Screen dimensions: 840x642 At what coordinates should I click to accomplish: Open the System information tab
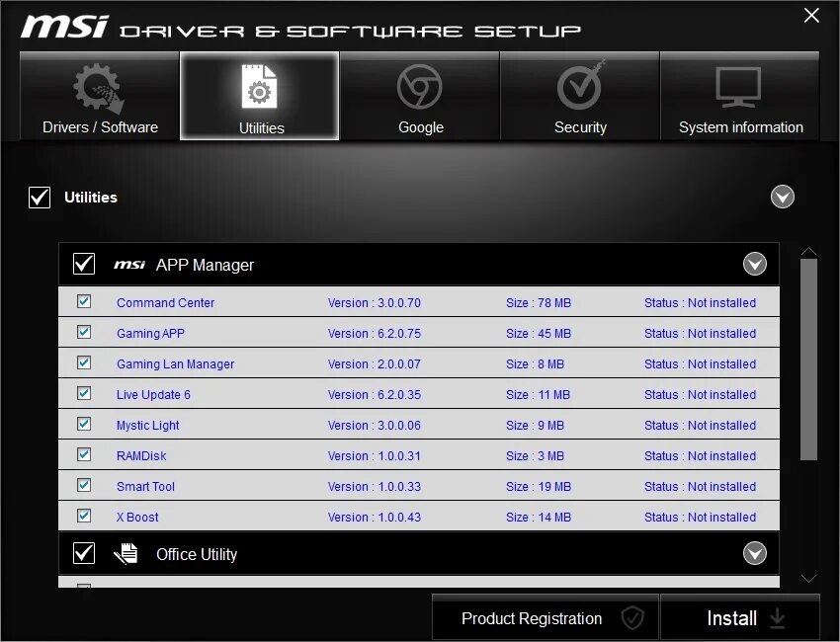[x=740, y=96]
